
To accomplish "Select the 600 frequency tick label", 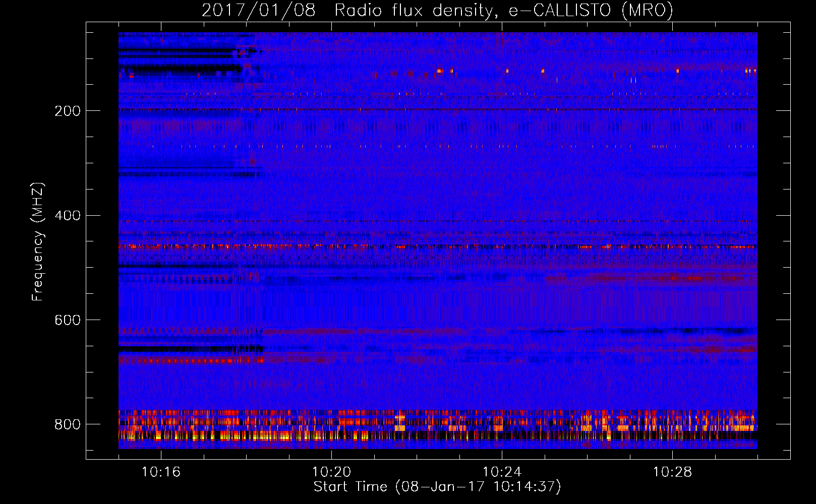I will (68, 320).
